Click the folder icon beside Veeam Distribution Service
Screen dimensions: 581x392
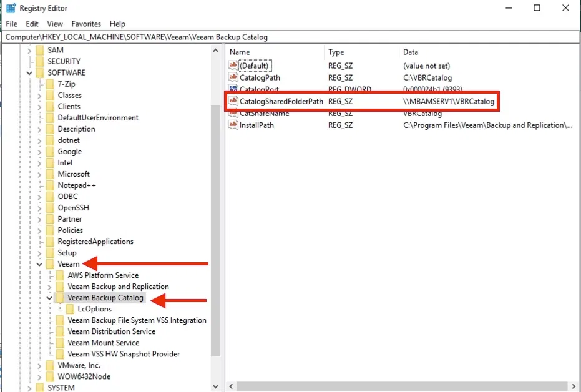[x=60, y=331]
